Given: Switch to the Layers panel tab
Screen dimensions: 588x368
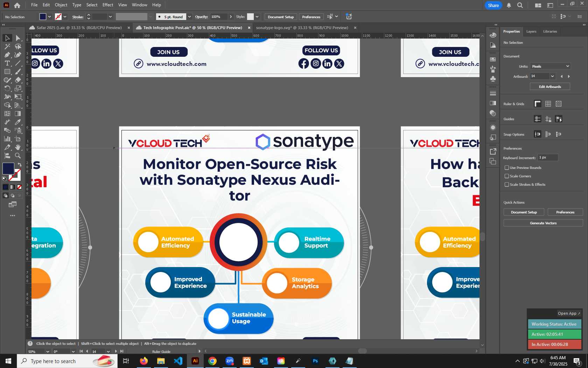Looking at the screenshot, I should 531,32.
